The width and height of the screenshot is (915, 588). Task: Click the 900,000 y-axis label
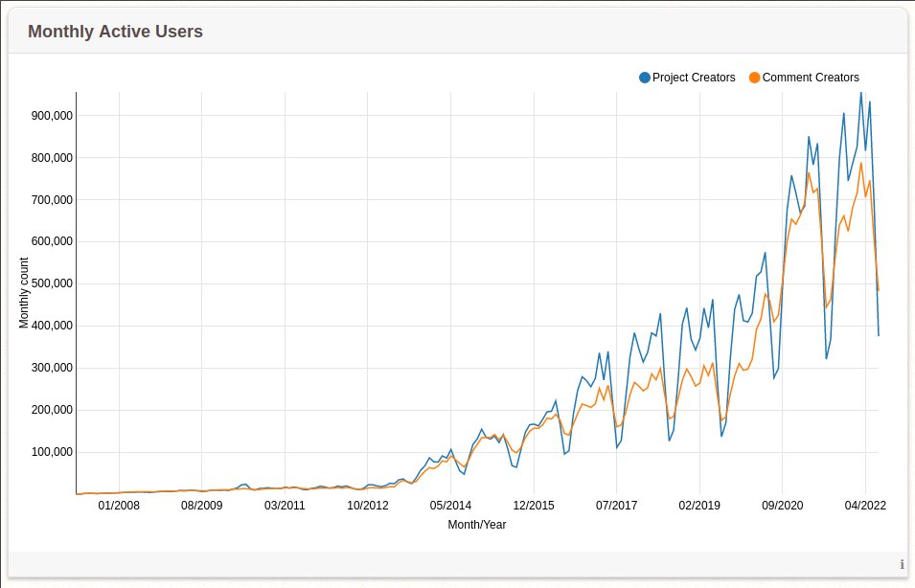pyautogui.click(x=52, y=116)
